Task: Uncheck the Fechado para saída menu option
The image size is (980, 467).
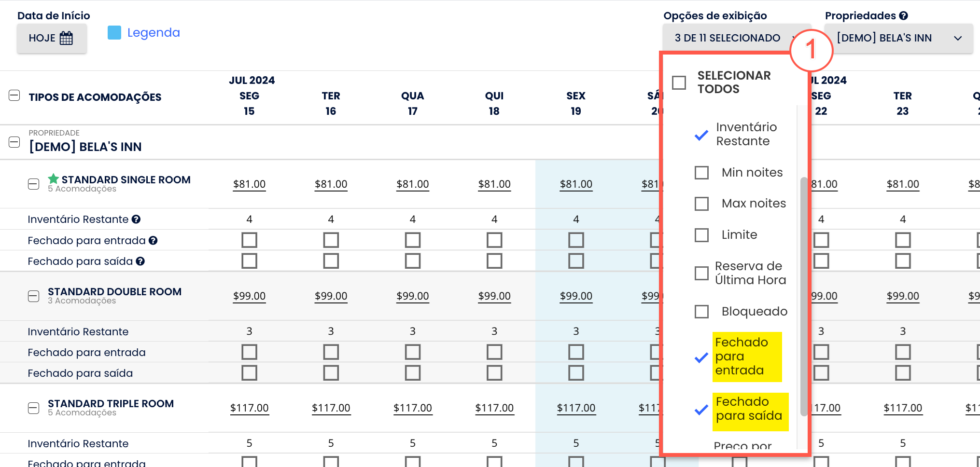Action: click(701, 410)
